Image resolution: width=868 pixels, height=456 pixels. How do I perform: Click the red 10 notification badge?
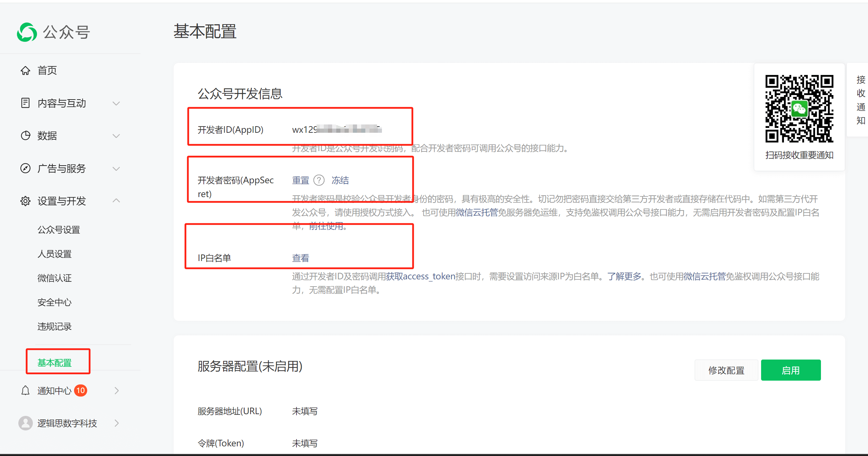(81, 391)
